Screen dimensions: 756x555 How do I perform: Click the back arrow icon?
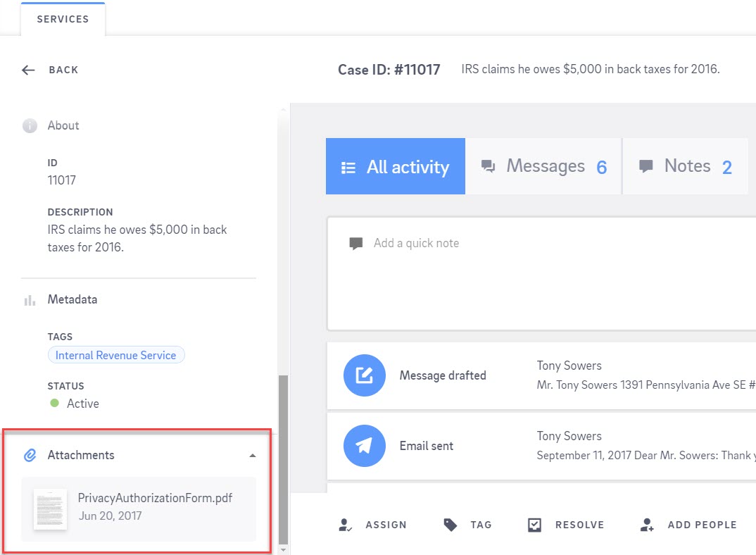[28, 70]
